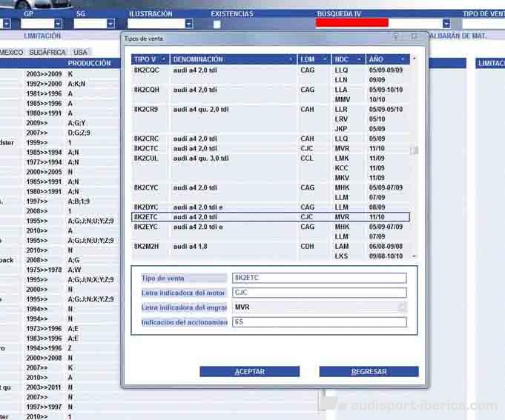Click the LIMITACIÓN label
Screen dimensions: 505x420
(42, 36)
